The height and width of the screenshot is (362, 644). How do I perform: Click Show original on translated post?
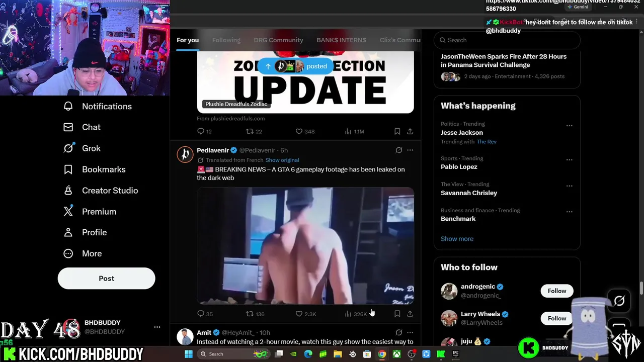(282, 160)
